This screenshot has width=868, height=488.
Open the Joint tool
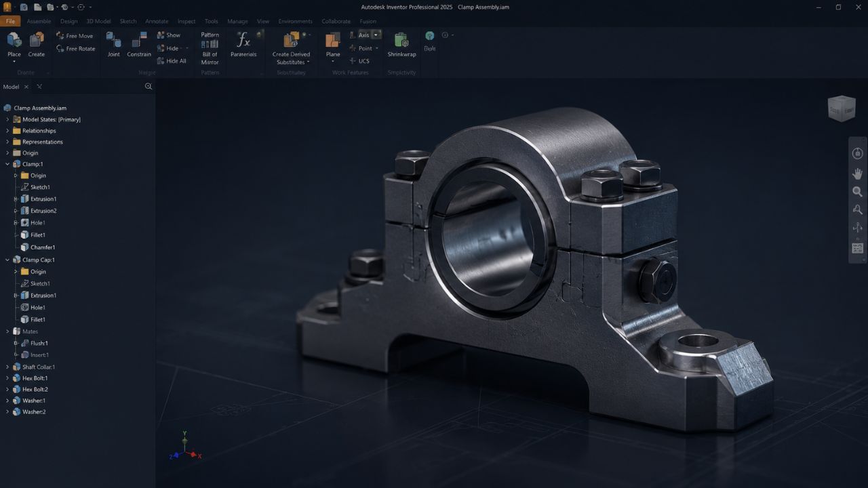114,45
